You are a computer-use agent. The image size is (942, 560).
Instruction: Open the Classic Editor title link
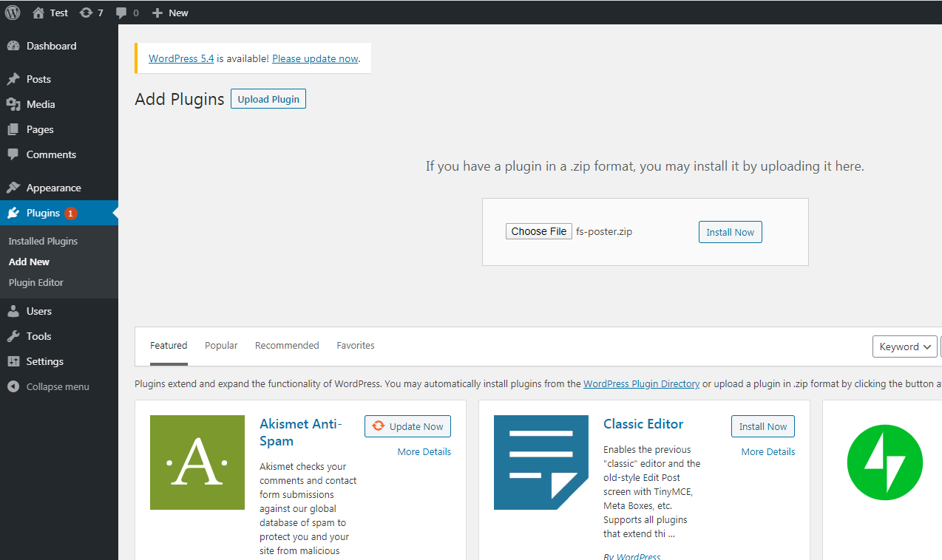coord(643,424)
